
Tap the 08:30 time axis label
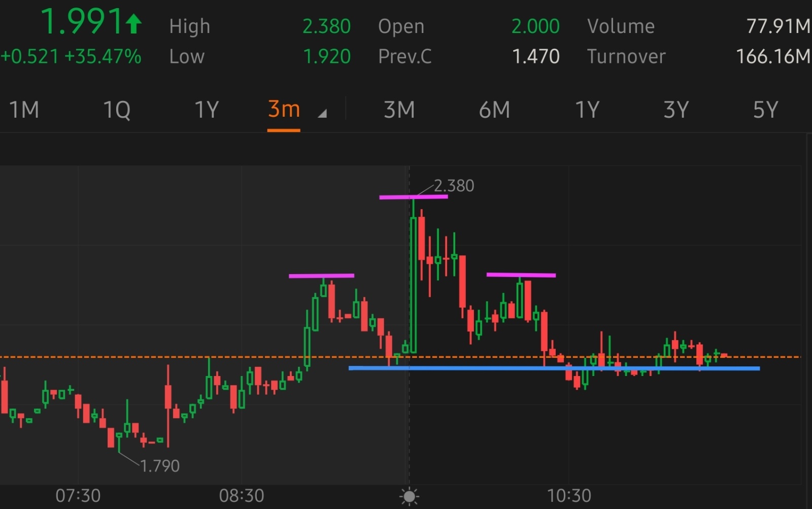[242, 496]
